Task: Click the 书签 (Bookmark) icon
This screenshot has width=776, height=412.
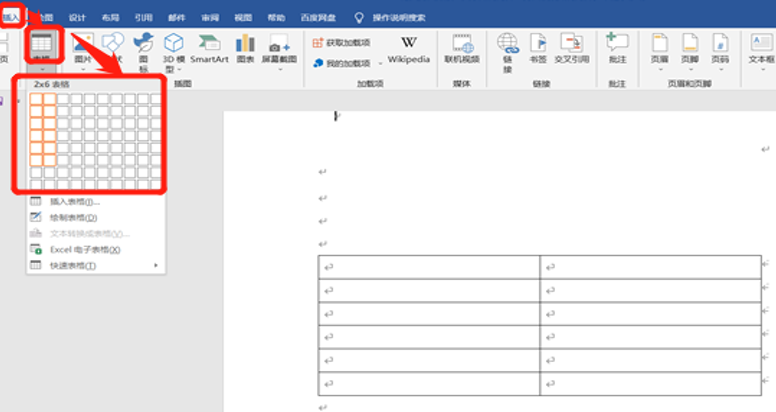Action: (538, 43)
